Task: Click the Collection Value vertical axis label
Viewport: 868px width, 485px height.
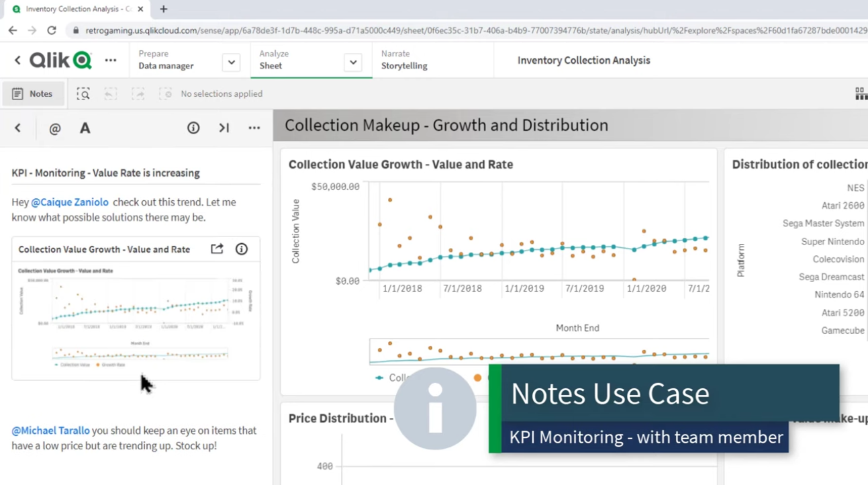Action: point(295,231)
